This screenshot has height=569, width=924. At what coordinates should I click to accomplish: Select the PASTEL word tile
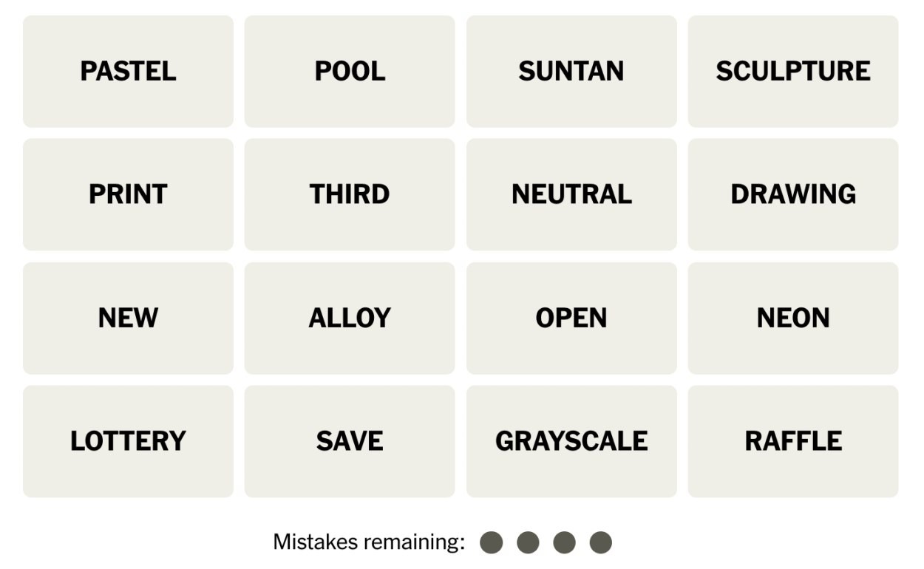tap(128, 71)
